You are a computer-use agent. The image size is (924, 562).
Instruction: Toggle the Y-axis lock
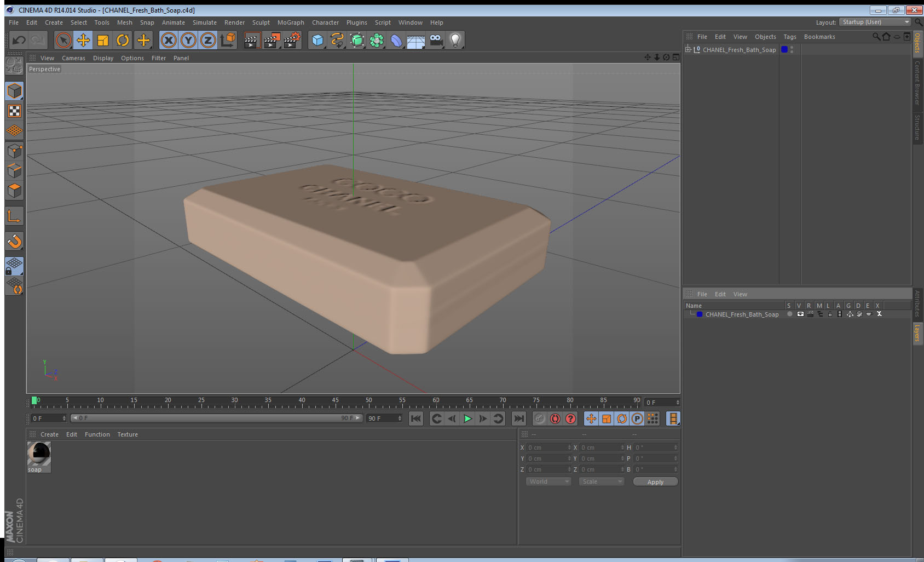coord(188,40)
